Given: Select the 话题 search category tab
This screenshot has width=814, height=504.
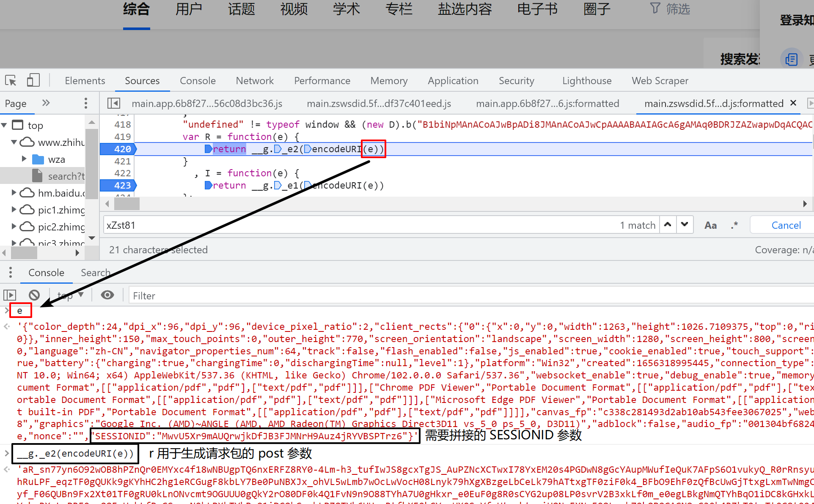Looking at the screenshot, I should 241,9.
